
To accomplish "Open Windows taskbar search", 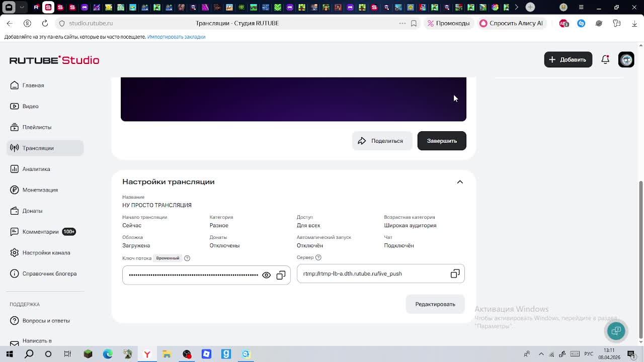I will tap(29, 354).
